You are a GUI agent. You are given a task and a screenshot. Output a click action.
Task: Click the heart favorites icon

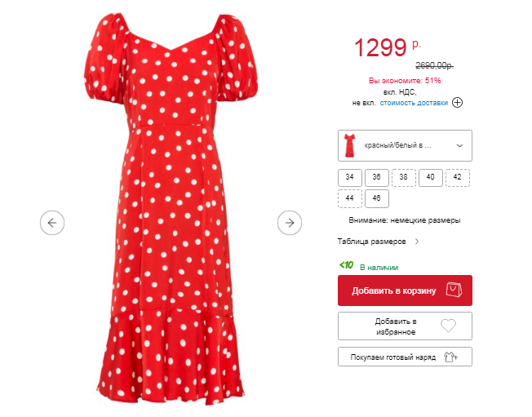(448, 326)
